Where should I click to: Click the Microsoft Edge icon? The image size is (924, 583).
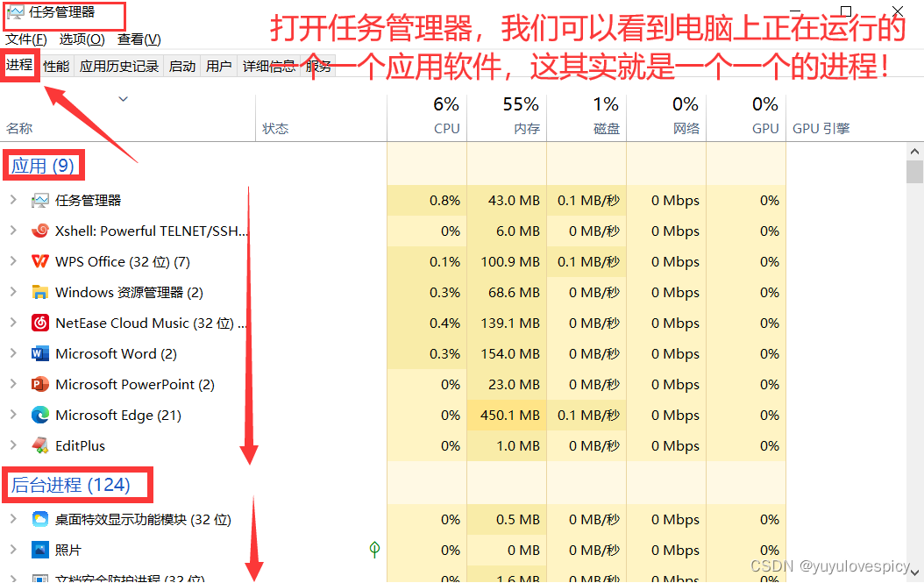[x=40, y=415]
